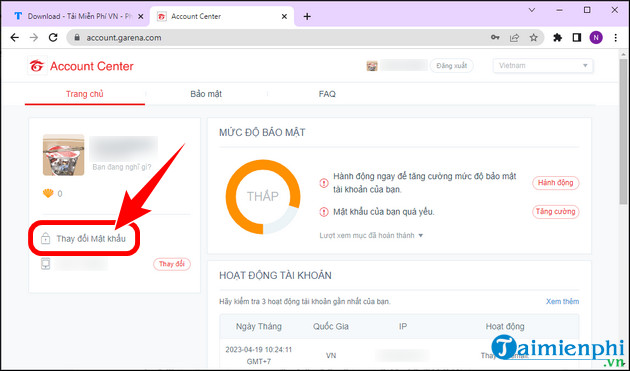Click warning icon next to Hành động ngay
This screenshot has height=371, width=630.
[x=324, y=183]
